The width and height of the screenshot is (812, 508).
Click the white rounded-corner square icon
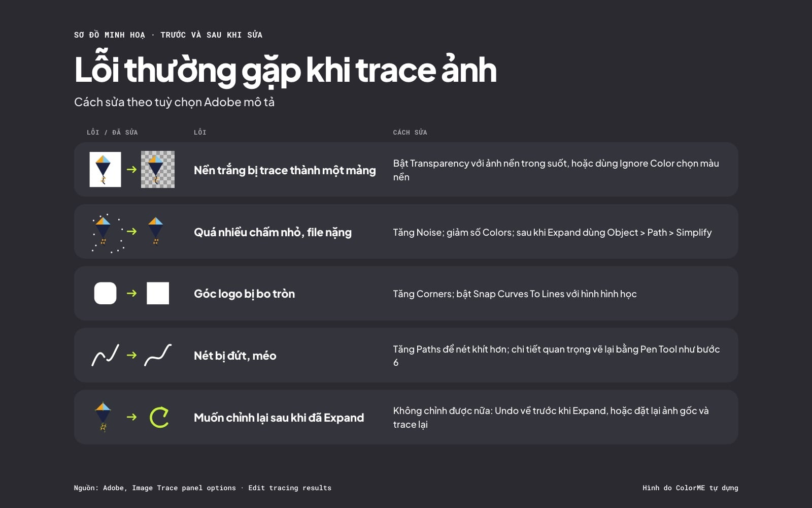105,293
